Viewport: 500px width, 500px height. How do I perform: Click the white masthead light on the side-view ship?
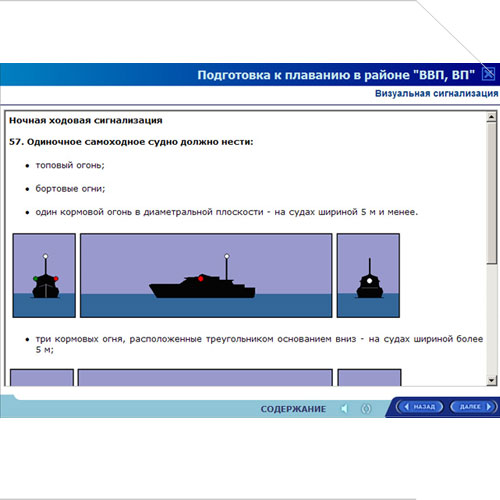[x=227, y=256]
